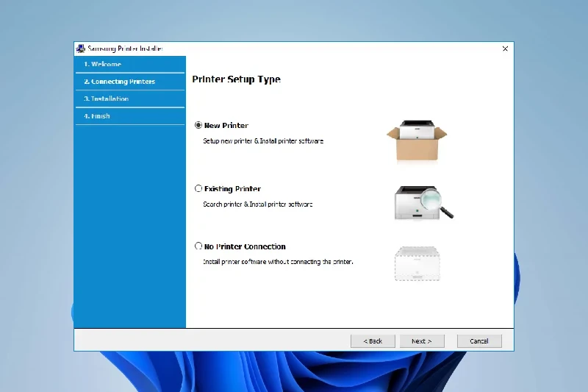Viewport: 588px width, 392px height.
Task: Open the Connecting Printers step in sidebar
Action: (x=119, y=82)
